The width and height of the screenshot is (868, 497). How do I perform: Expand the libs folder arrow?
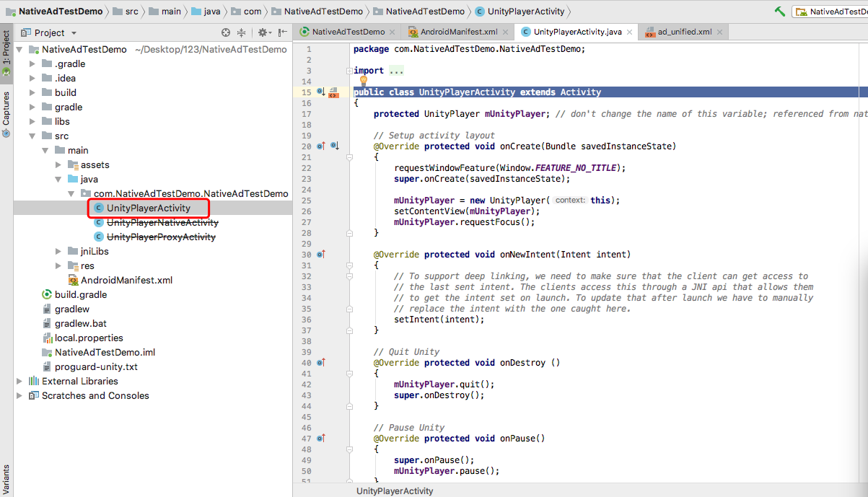(32, 122)
